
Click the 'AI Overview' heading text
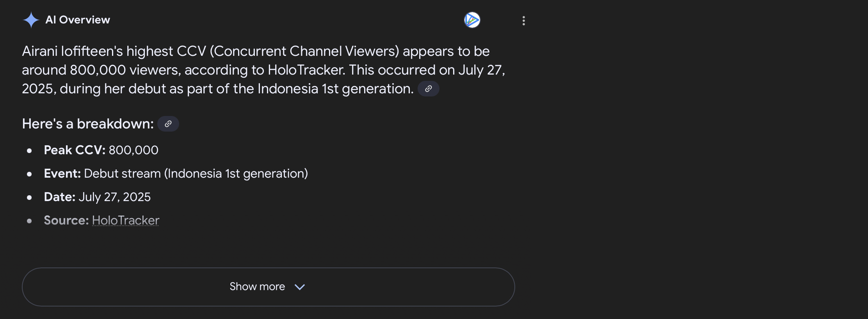pos(78,20)
